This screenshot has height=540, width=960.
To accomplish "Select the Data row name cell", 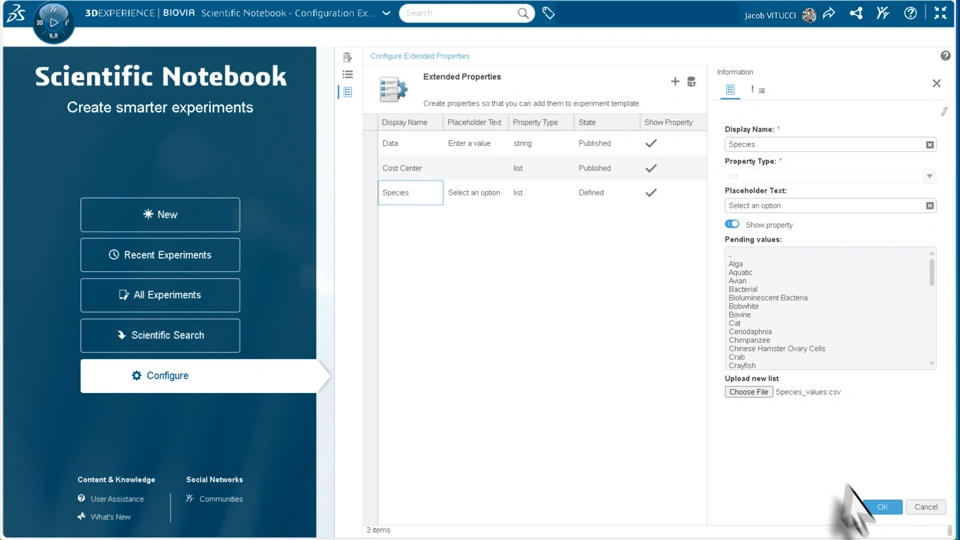I will 410,143.
